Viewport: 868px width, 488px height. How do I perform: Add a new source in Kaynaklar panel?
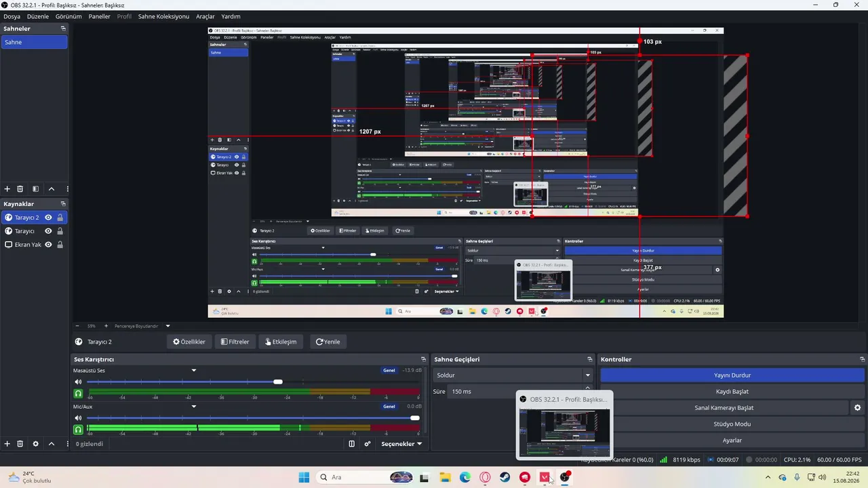coord(7,444)
